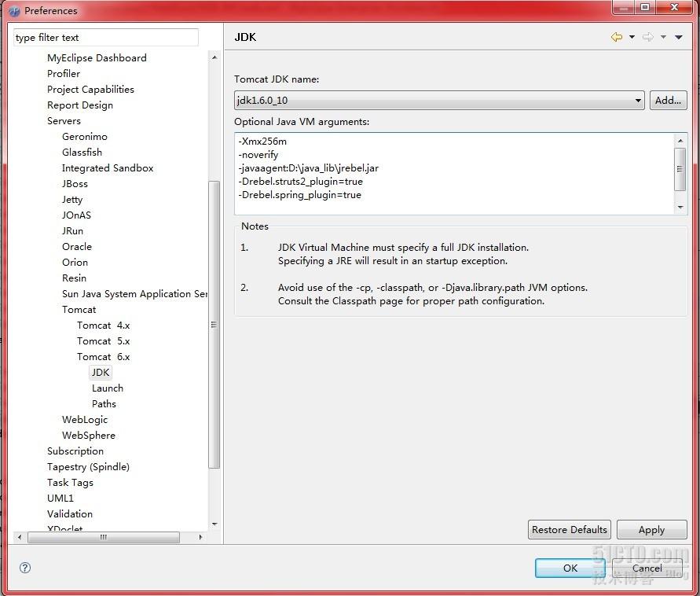Select Orion server entry
Screen dimensions: 700x596
pos(75,263)
